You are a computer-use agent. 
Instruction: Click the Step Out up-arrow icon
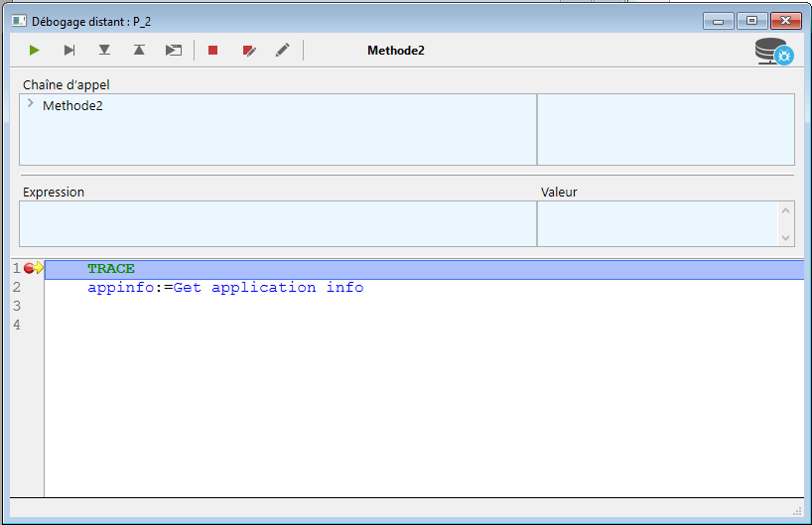pyautogui.click(x=139, y=50)
